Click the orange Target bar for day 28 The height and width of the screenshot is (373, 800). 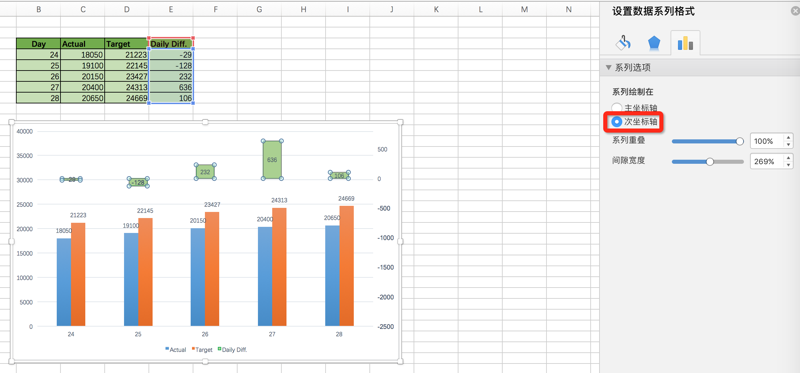coord(346,266)
